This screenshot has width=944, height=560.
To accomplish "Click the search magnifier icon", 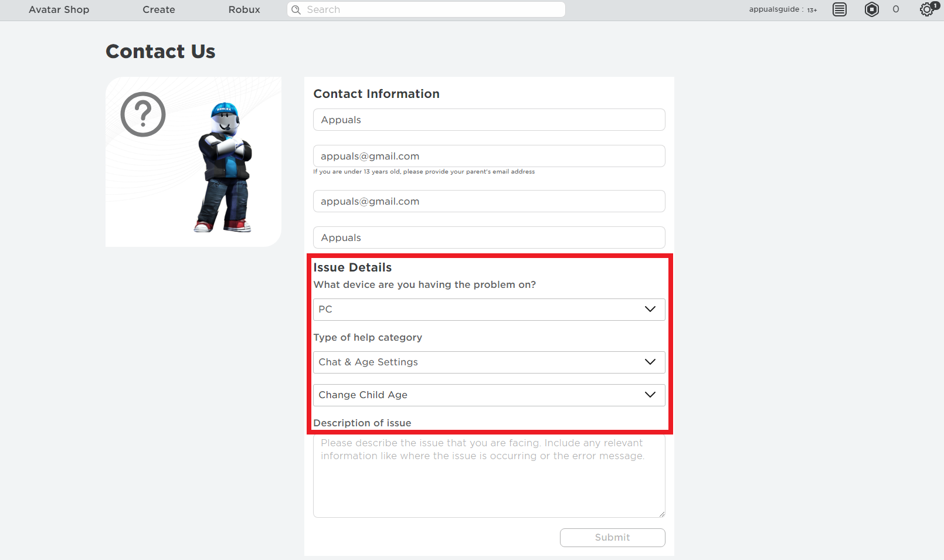I will click(296, 9).
